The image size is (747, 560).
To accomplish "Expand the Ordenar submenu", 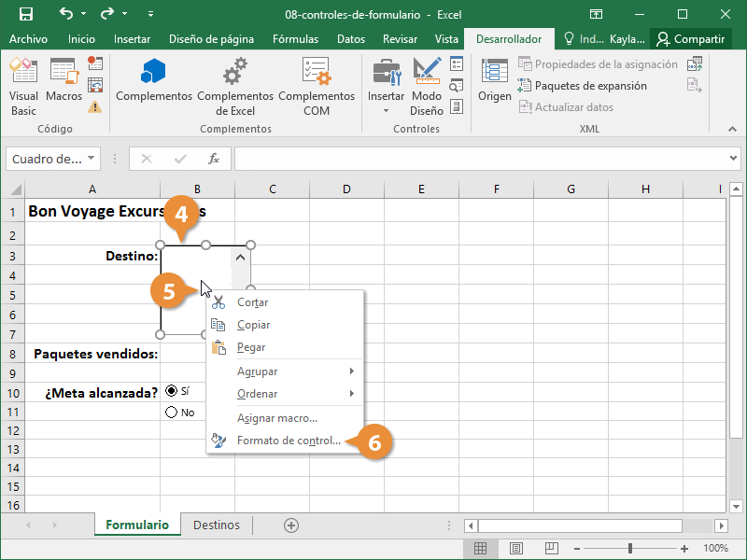I will pos(285,394).
